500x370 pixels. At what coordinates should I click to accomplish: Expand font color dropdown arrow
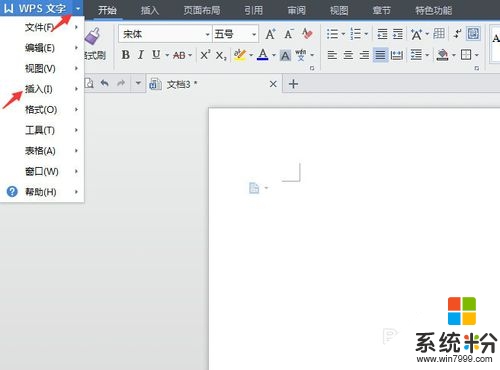click(274, 55)
